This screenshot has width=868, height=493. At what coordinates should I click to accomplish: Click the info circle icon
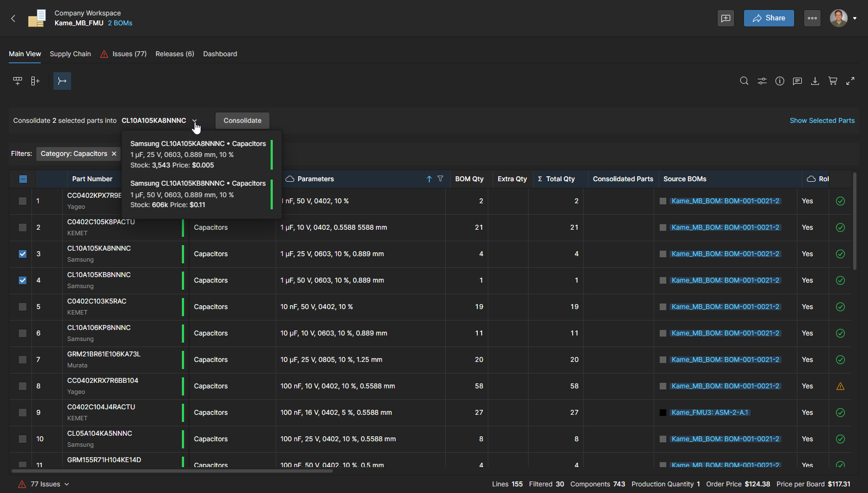click(x=779, y=81)
